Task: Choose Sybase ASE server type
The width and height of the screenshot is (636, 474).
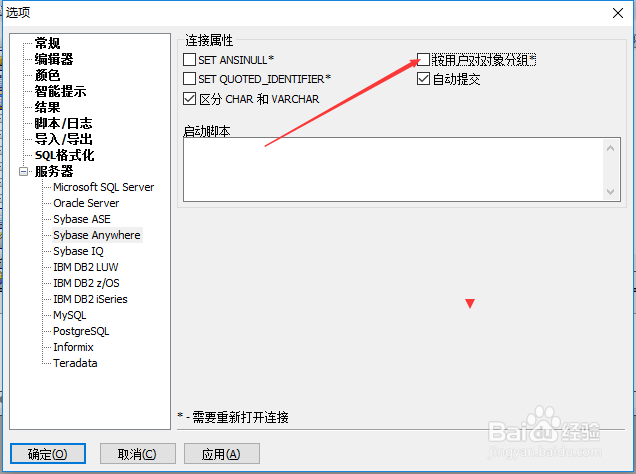Action: pos(82,219)
